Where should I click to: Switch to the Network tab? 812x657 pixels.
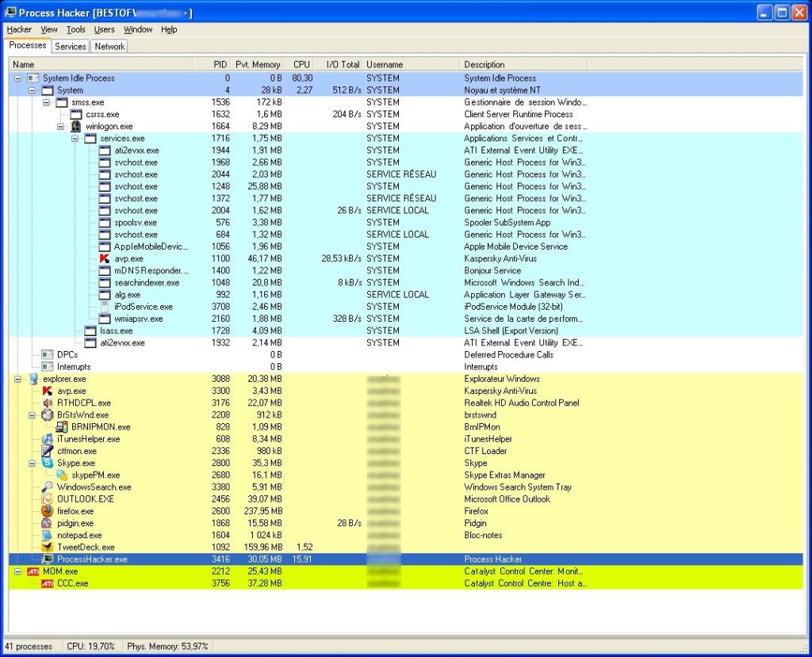coord(109,46)
